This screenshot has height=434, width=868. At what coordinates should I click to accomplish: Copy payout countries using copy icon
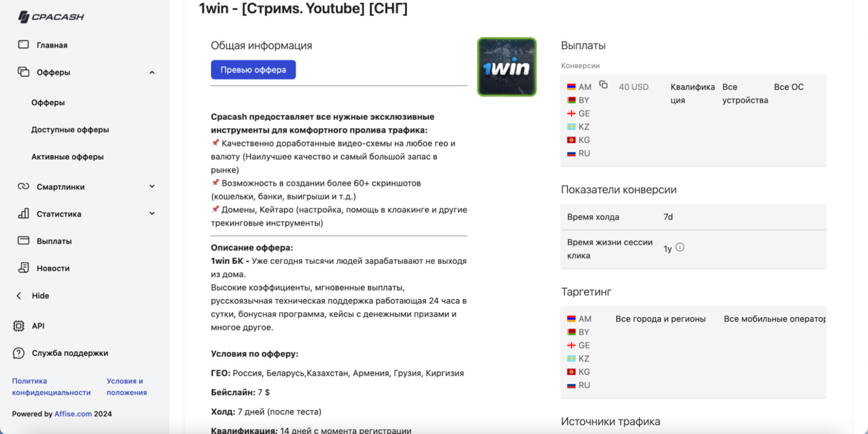pyautogui.click(x=603, y=85)
